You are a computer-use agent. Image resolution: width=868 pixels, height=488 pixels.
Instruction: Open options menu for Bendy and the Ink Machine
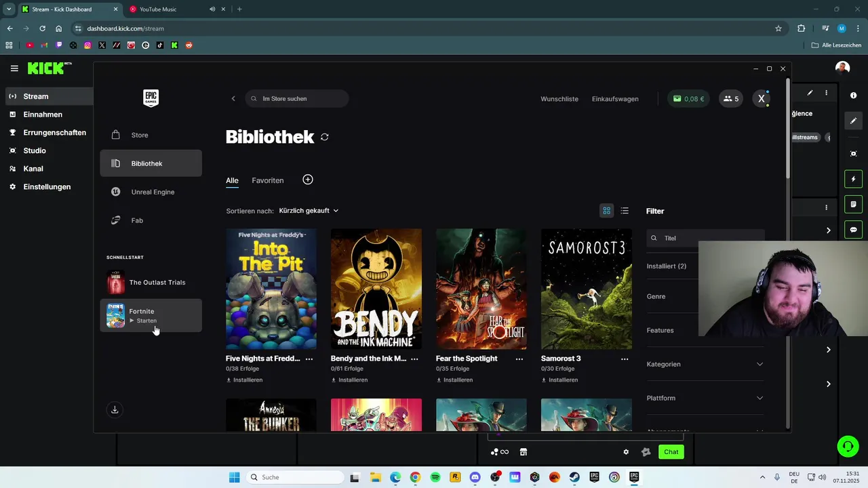coord(414,359)
